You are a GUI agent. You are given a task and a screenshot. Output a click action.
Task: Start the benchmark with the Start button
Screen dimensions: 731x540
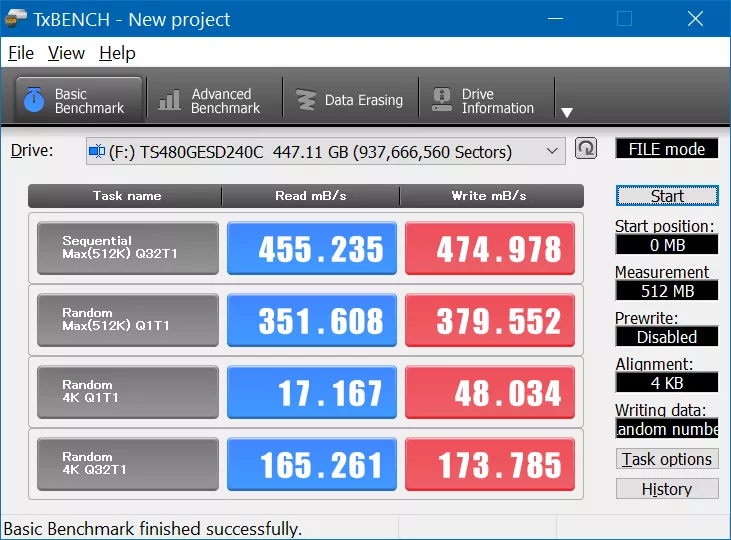[x=667, y=196]
